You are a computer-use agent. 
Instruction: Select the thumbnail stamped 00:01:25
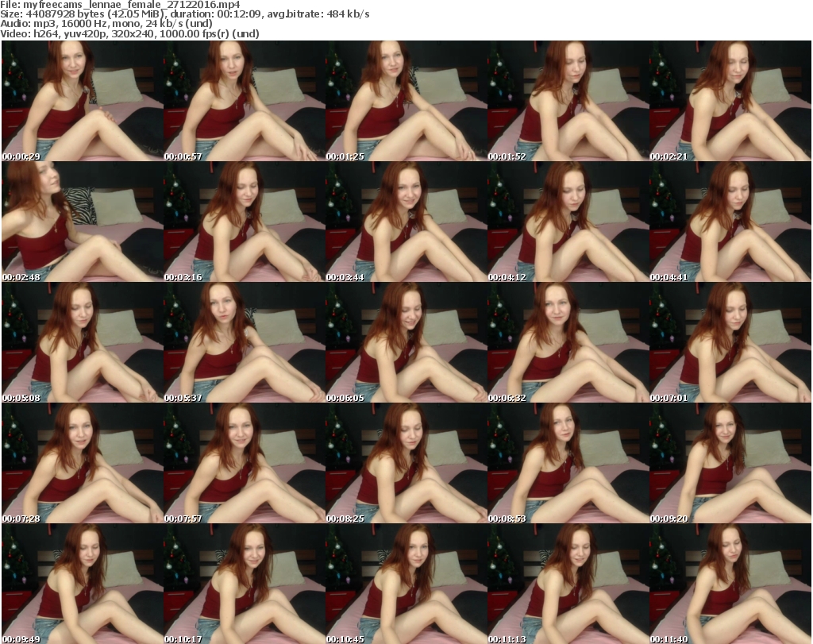406,101
